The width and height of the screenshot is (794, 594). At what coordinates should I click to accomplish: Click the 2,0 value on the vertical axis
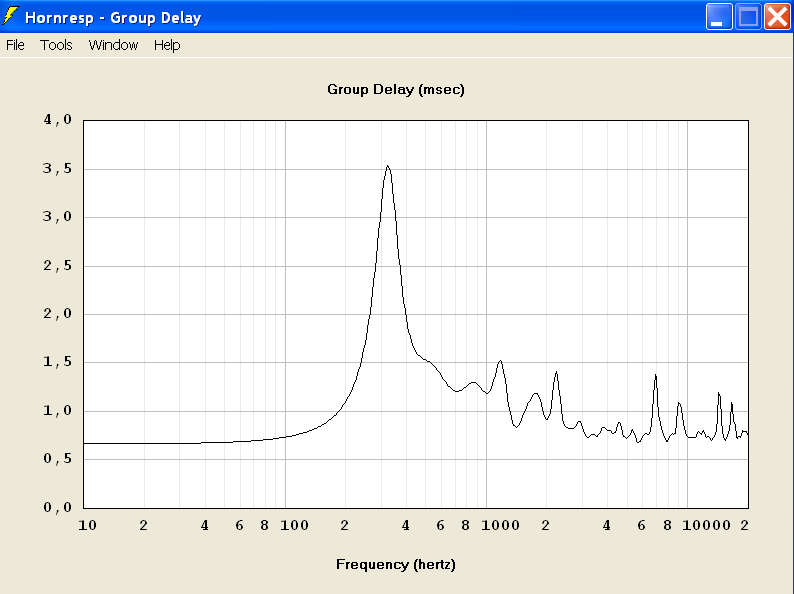tap(58, 313)
